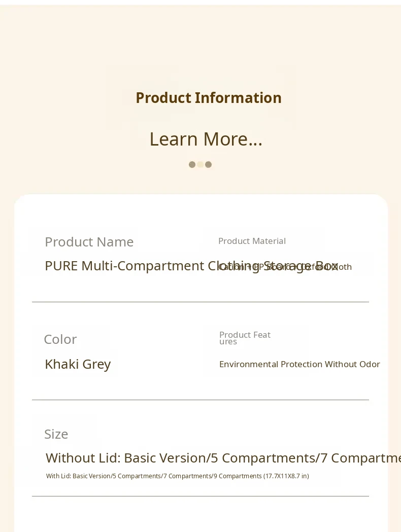Select the PURE Multi-Compartment Clothing Storage Box text
The image size is (401, 532).
[127, 266]
